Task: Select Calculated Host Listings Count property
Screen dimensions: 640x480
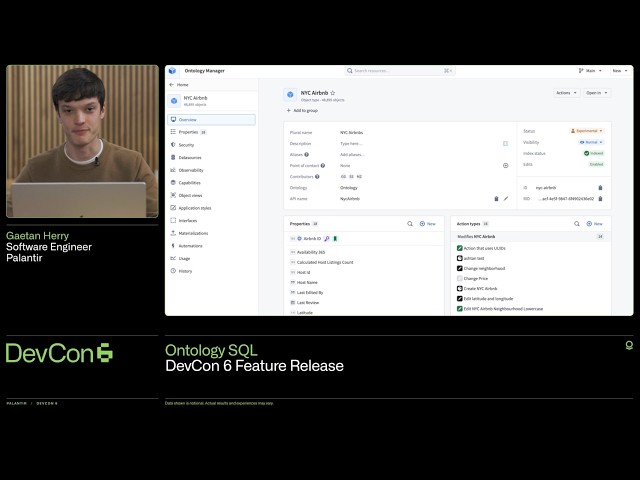Action: point(325,262)
